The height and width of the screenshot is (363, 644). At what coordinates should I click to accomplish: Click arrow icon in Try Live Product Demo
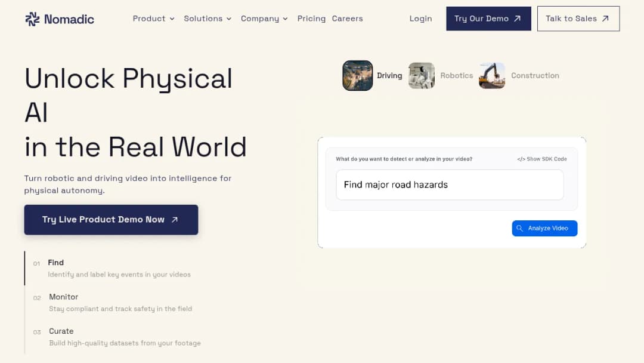click(175, 220)
